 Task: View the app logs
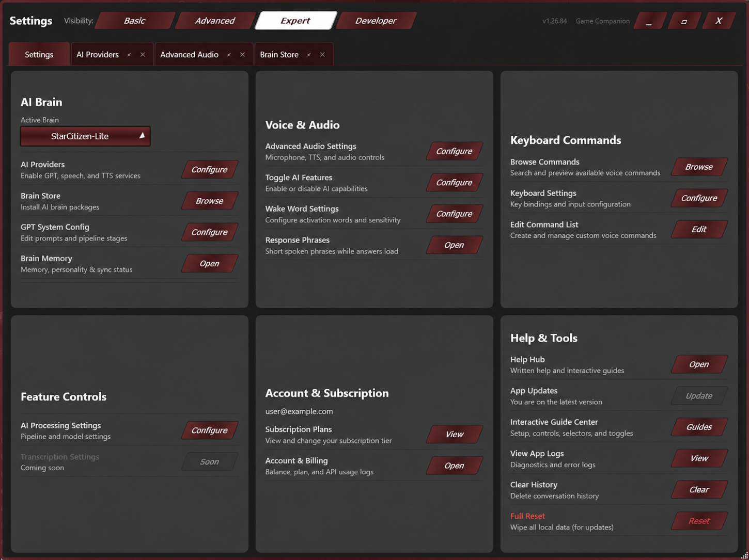(699, 458)
